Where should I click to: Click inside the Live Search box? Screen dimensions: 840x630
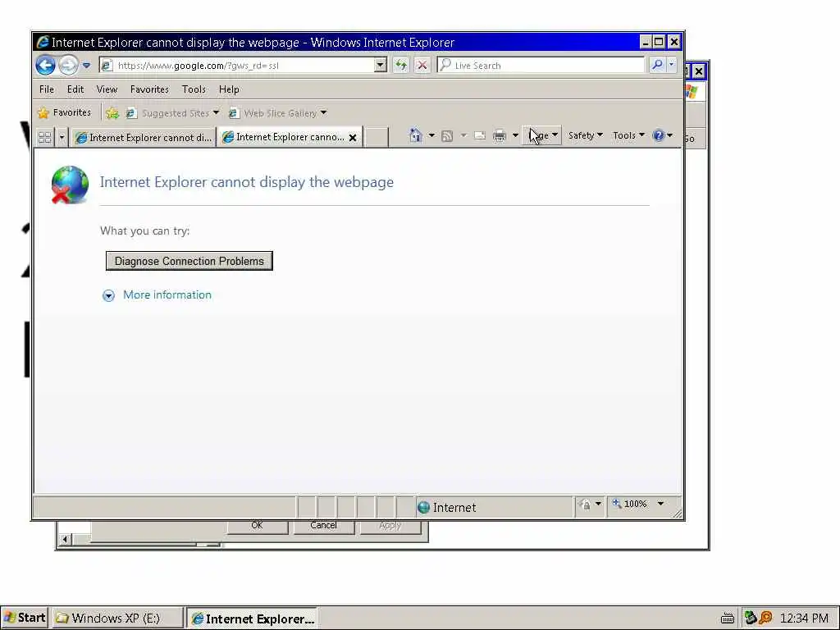tap(541, 66)
